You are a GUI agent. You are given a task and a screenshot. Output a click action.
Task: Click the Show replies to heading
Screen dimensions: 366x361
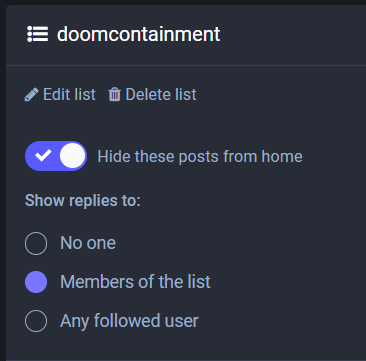coord(83,201)
